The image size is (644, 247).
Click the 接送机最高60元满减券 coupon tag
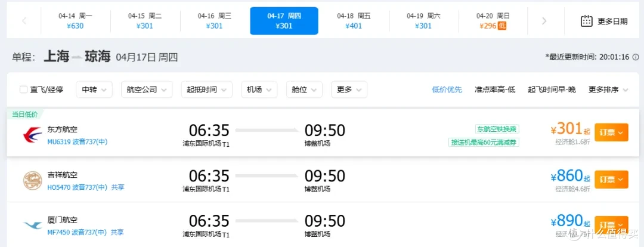click(484, 142)
